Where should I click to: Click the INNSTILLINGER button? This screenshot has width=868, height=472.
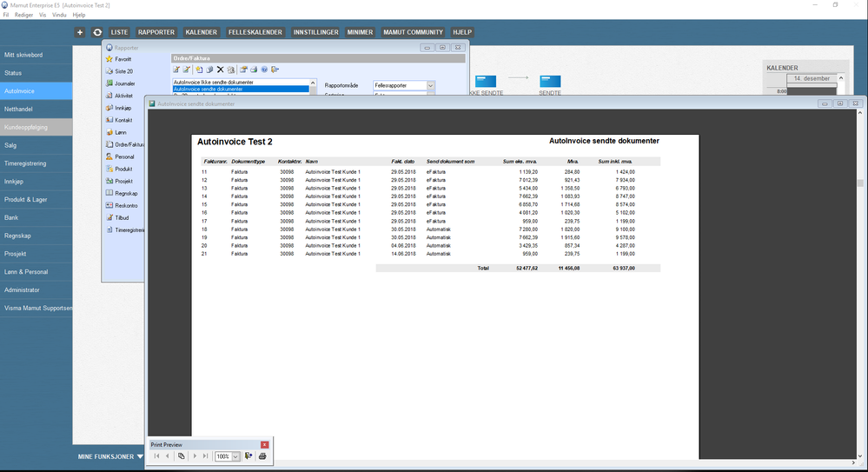(x=315, y=32)
